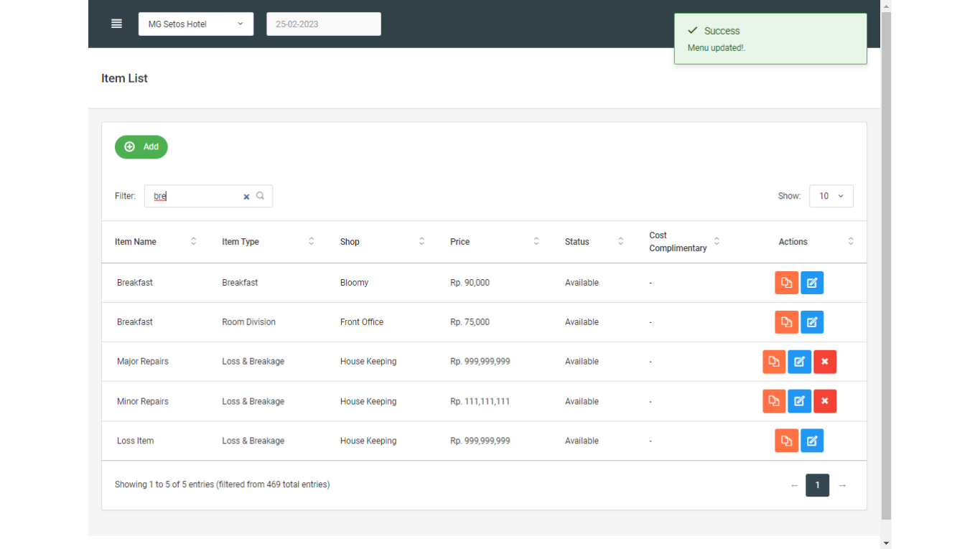Click the Loss Item name cell
980x549 pixels.
click(136, 441)
